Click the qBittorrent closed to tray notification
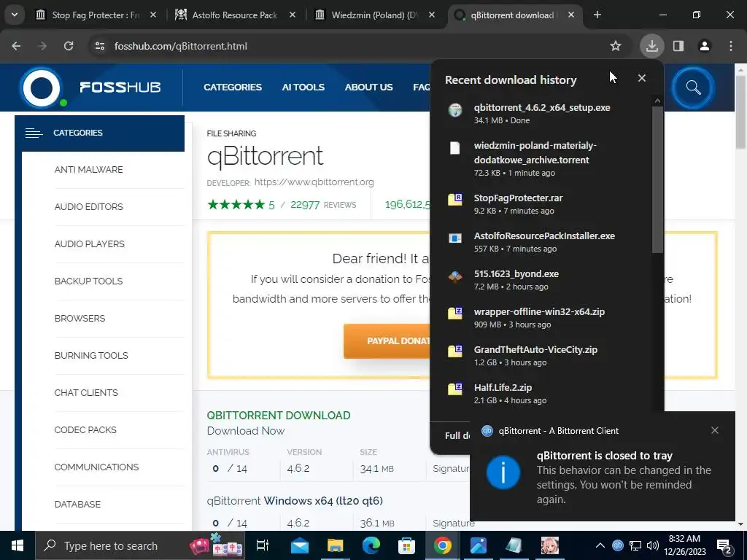 click(602, 467)
